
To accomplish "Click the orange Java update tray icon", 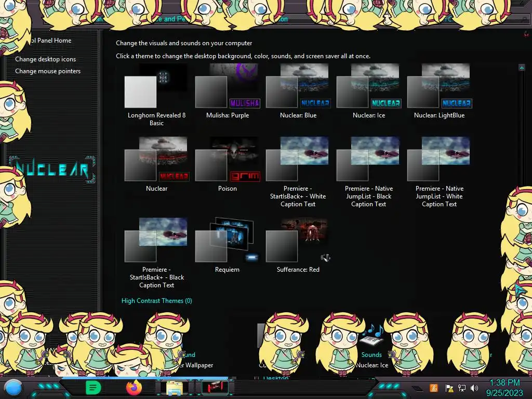I will (434, 388).
